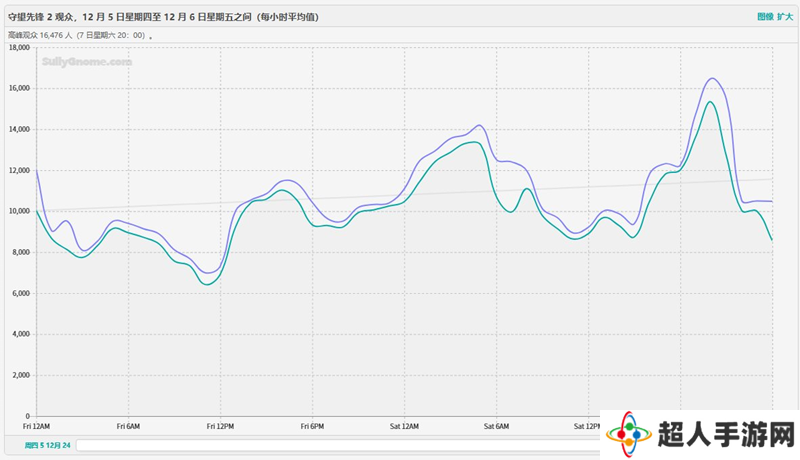Click the 4,000 y-axis label
This screenshot has width=800, height=460.
tap(21, 334)
